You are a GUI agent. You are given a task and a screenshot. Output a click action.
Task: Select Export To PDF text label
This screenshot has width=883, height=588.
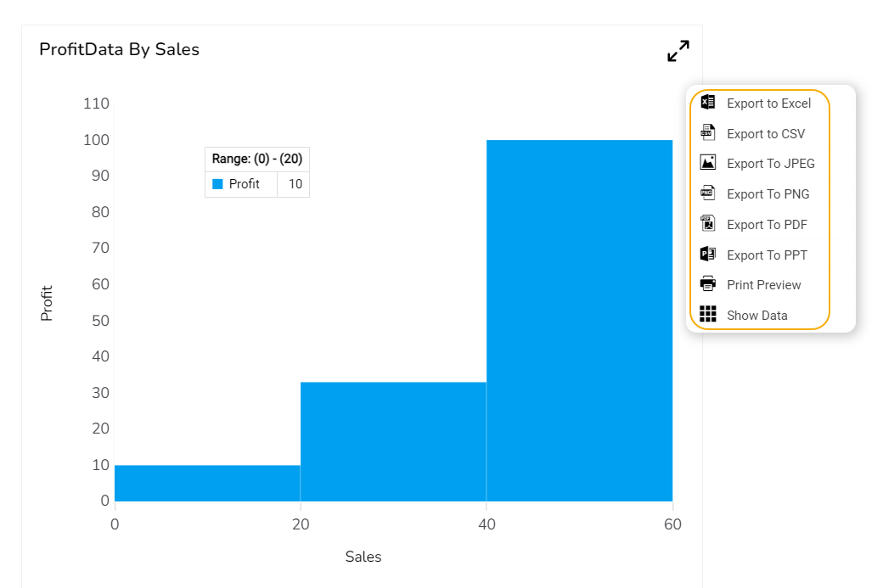(x=767, y=225)
